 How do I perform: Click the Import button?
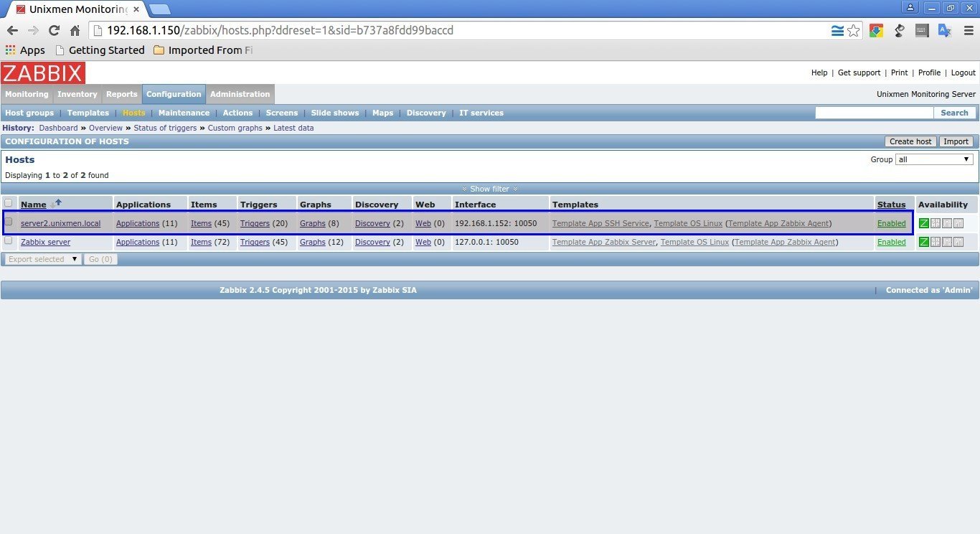pos(956,141)
